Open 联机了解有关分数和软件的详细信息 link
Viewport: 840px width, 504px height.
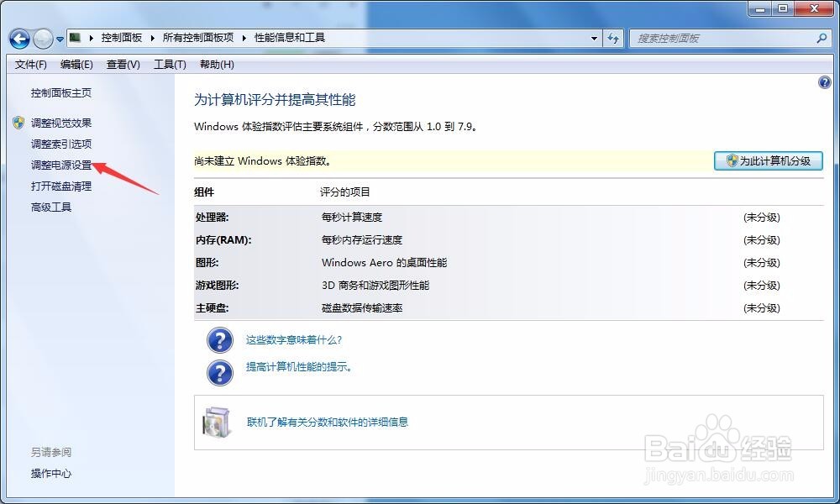328,423
